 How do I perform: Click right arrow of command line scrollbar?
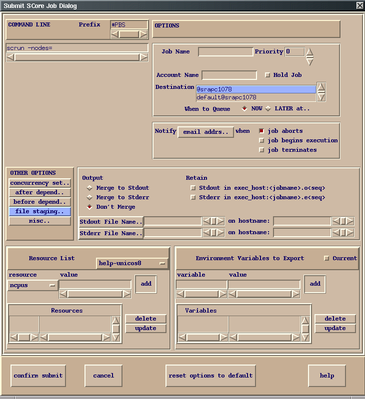tap(143, 57)
